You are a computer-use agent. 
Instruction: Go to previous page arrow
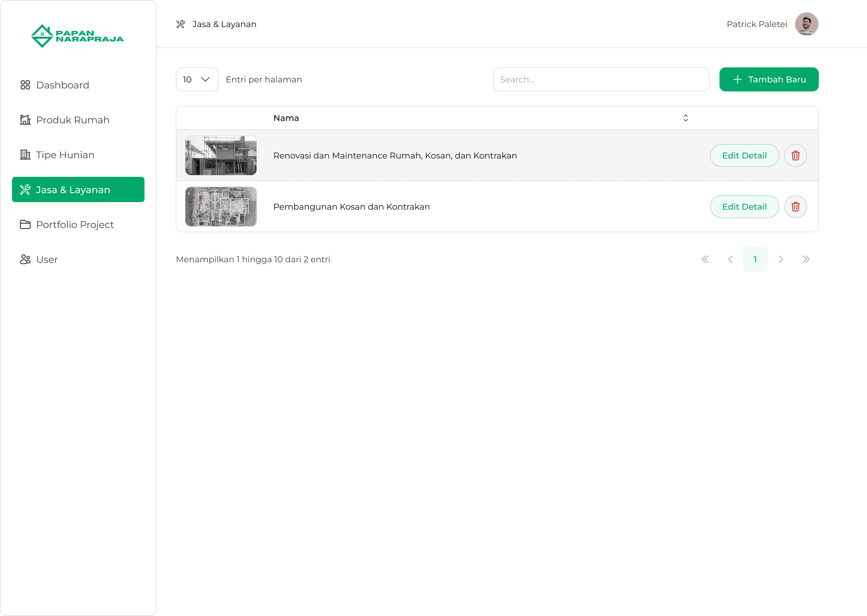point(730,260)
